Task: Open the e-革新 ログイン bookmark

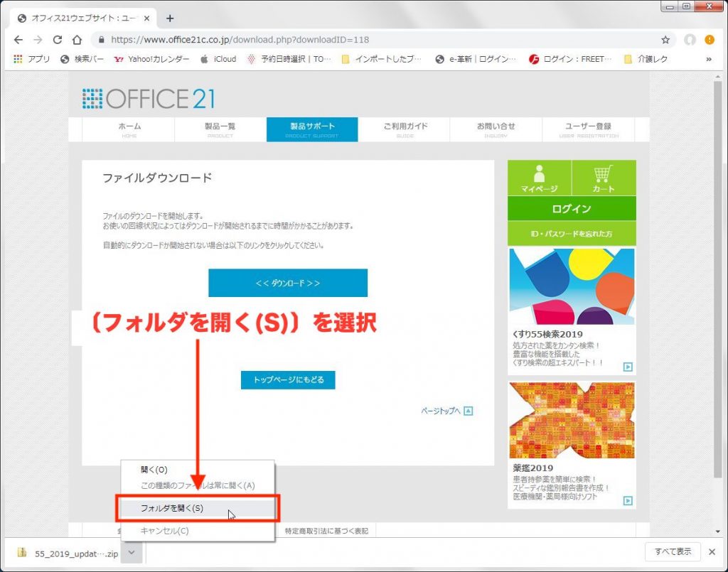Action: pos(476,59)
